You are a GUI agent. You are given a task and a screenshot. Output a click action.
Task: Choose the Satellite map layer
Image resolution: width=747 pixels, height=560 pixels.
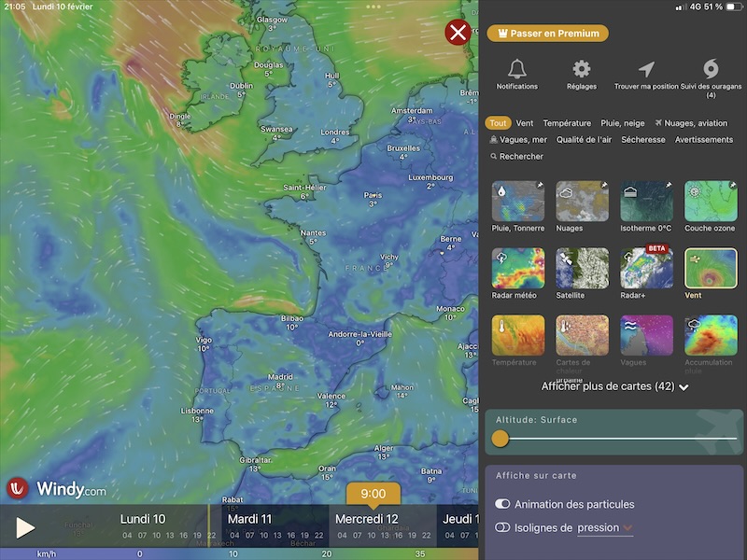[582, 269]
